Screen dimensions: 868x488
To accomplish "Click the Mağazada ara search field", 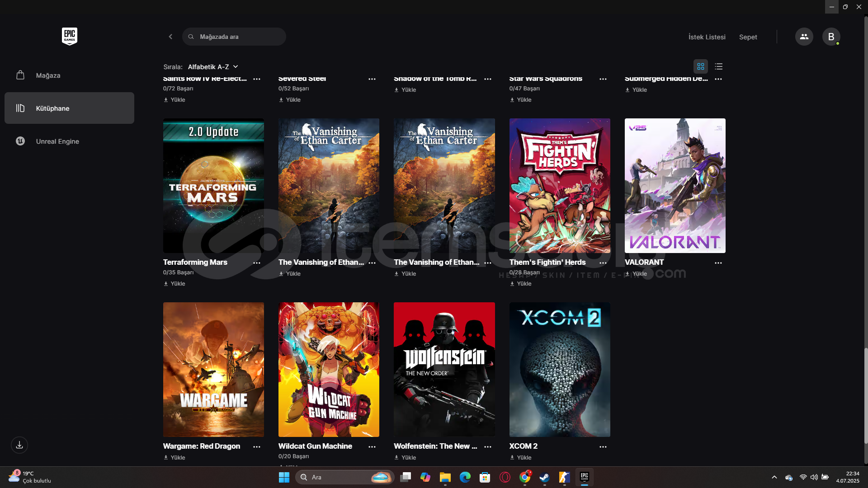I will pyautogui.click(x=234, y=37).
